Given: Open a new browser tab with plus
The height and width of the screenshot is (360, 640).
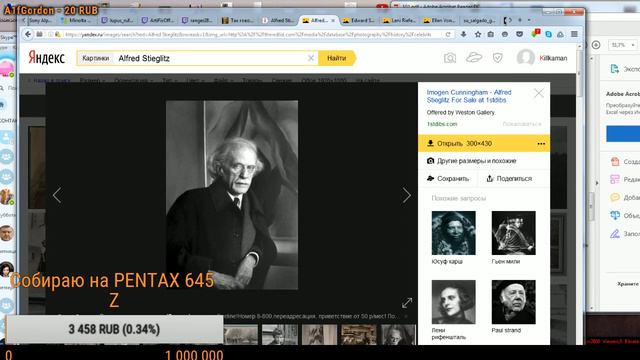Looking at the screenshot, I should 520,20.
